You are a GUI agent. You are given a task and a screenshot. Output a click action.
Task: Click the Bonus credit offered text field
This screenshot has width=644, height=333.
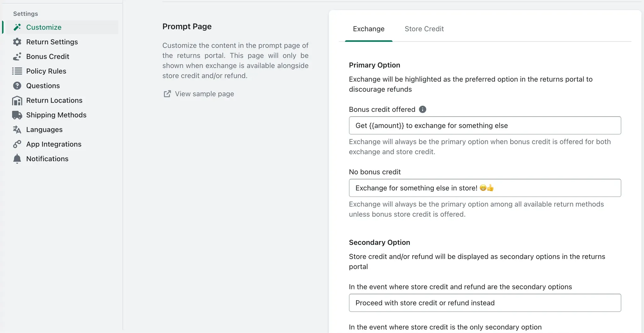[x=485, y=125]
